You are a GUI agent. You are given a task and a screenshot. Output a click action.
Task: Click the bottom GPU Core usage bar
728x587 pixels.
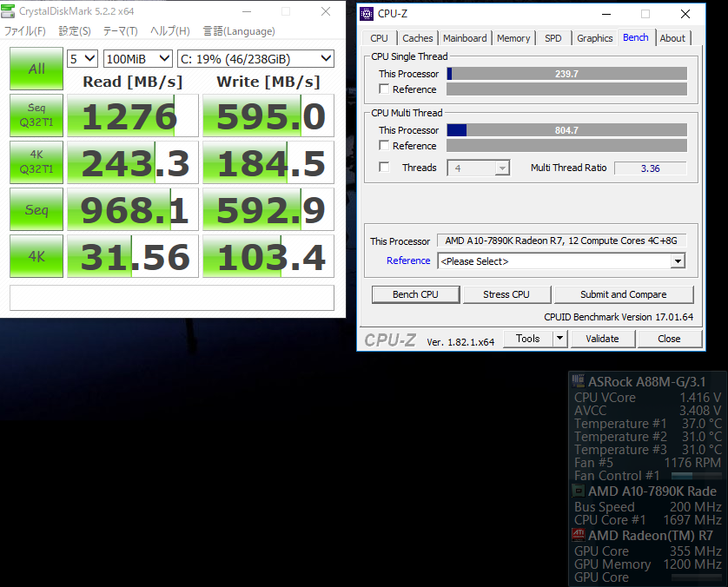point(696,577)
